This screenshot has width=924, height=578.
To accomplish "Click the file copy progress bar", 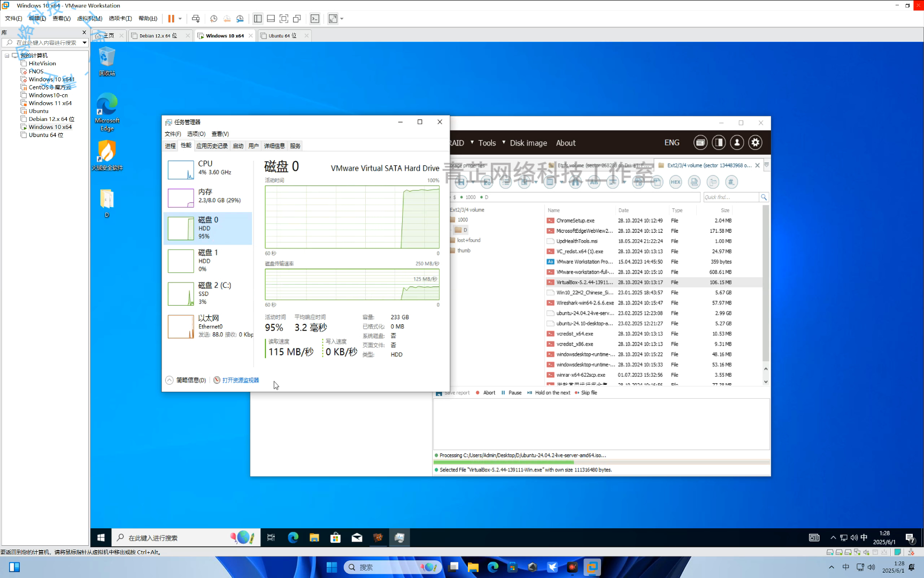I will 602,462.
